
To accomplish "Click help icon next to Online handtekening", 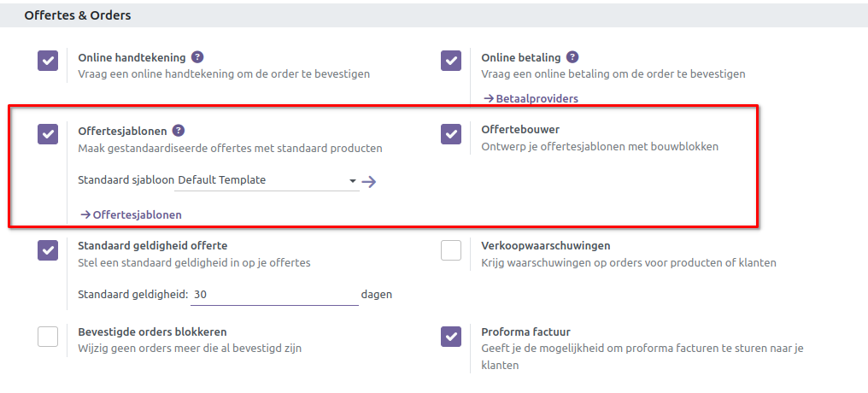I will [x=197, y=57].
